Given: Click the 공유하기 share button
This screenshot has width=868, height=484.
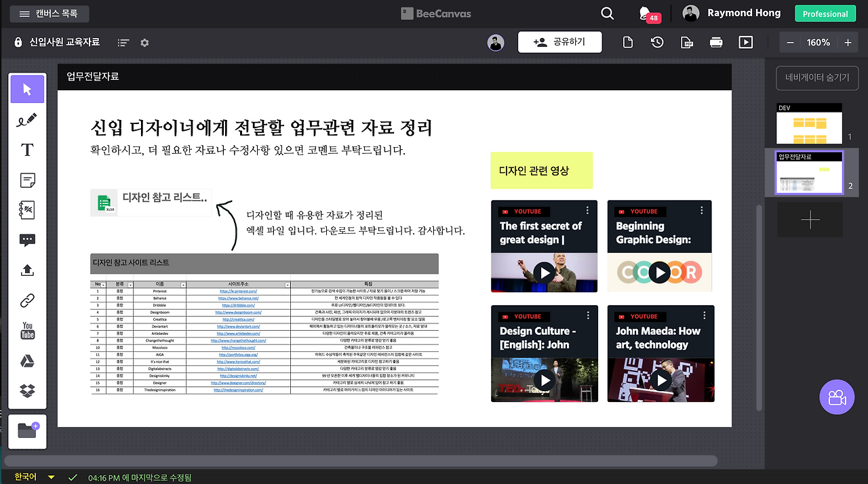Looking at the screenshot, I should coord(558,42).
